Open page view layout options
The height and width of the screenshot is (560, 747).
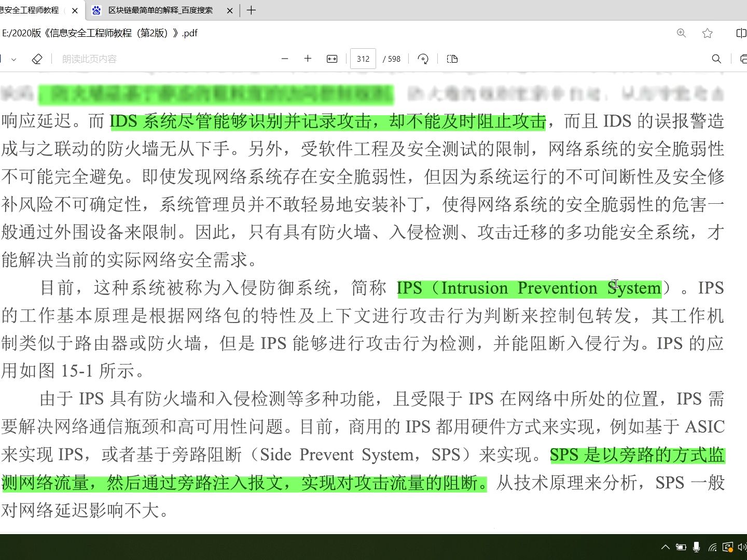coord(452,59)
